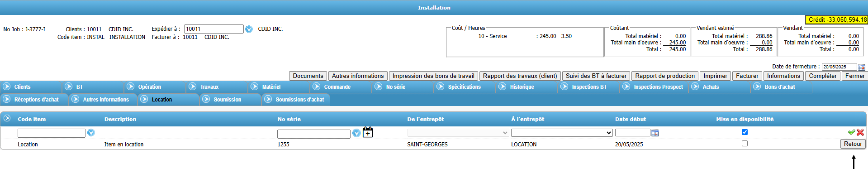
Task: Click the Expédier à lookup arrow icon
Action: (x=249, y=29)
